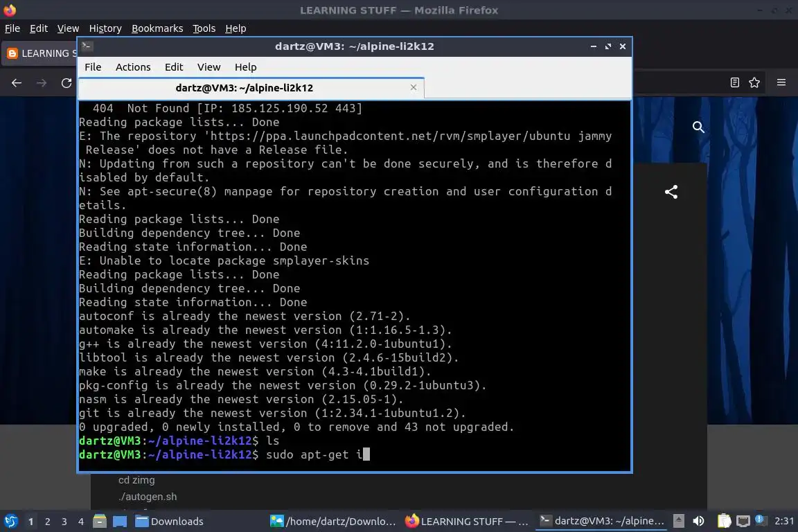Screen dimensions: 798x532
Task: Open the terminal Help menu
Action: [x=245, y=67]
